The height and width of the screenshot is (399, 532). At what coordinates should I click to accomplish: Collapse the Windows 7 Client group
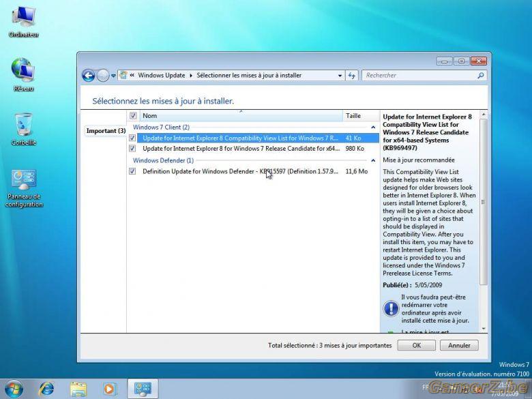[x=373, y=128]
